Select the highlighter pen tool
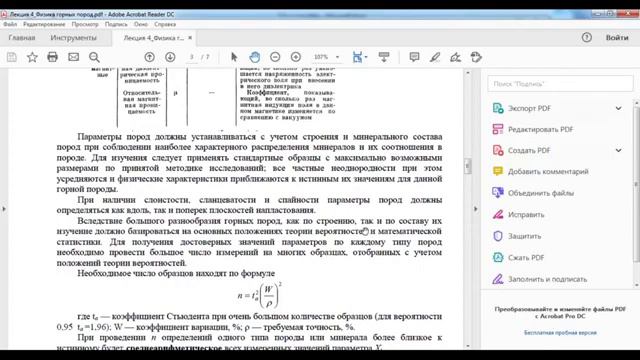Viewport: 640px width, 360px height. [x=435, y=57]
